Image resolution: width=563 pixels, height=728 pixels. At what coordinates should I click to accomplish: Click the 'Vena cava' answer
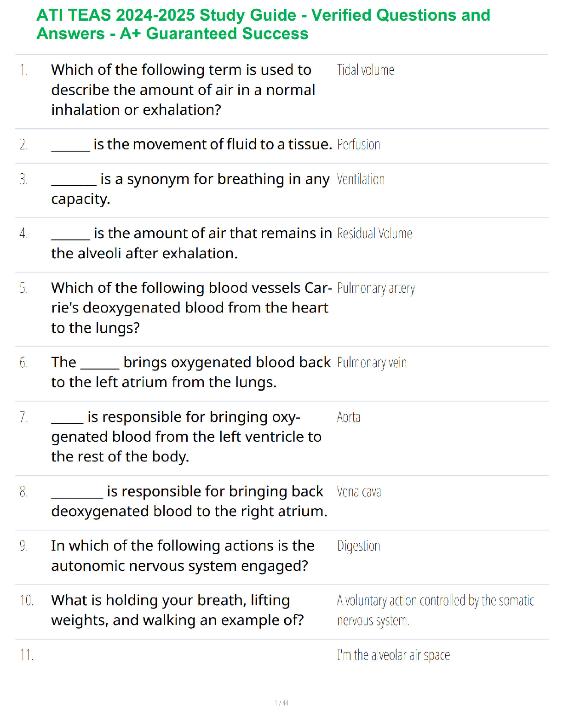[359, 492]
